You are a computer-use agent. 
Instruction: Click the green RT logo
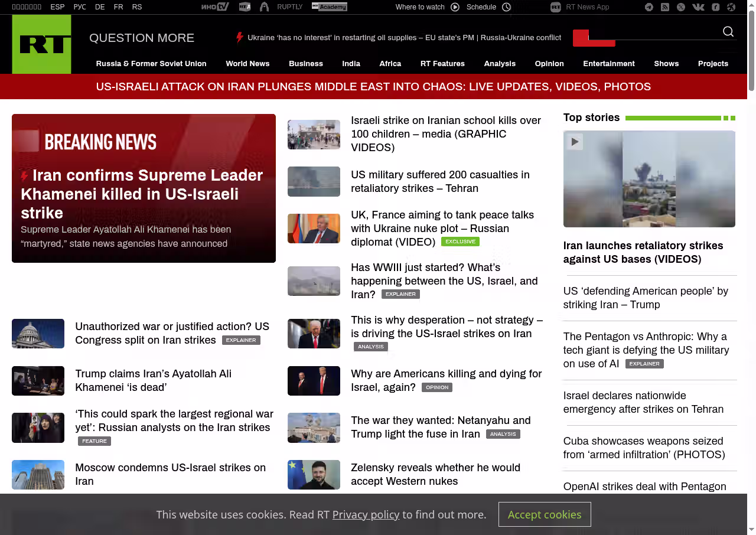[x=41, y=44]
